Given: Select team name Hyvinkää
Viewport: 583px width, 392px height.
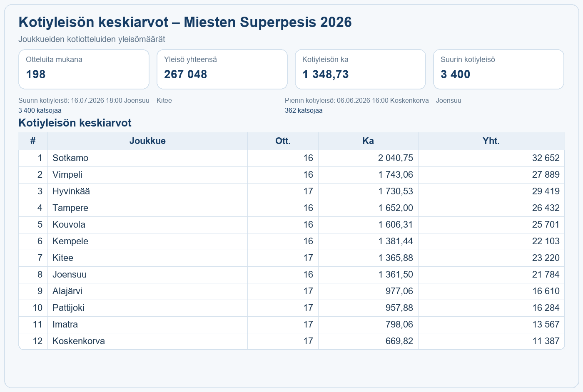Looking at the screenshot, I should tap(71, 191).
